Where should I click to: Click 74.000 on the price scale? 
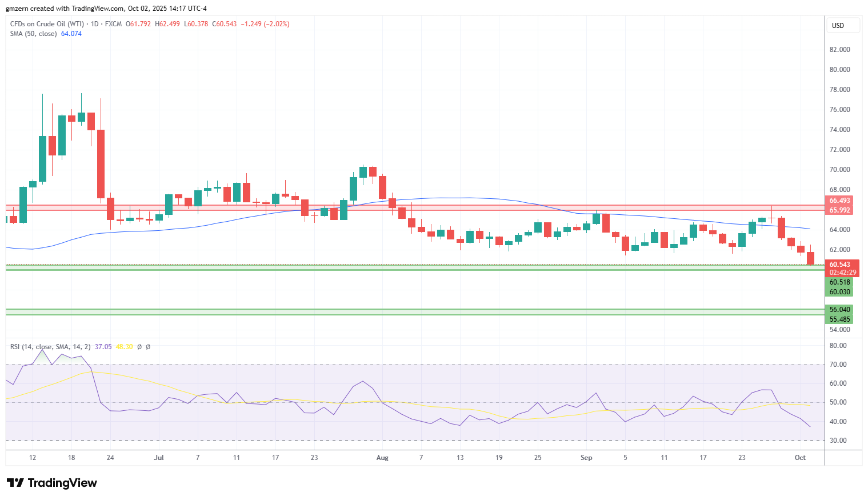click(x=839, y=130)
